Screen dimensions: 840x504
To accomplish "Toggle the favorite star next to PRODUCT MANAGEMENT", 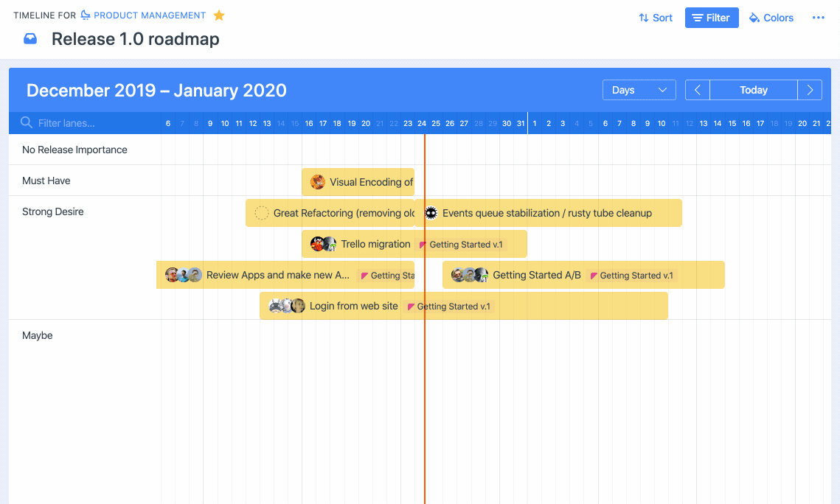I will (218, 15).
